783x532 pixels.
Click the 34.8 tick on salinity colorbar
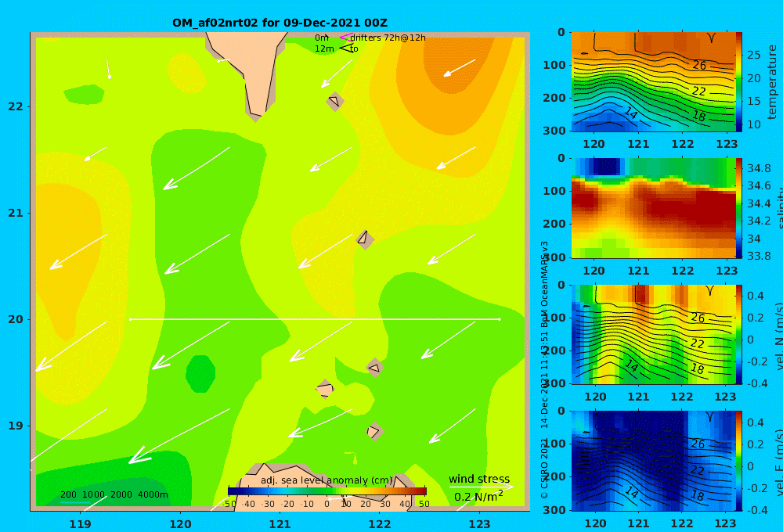tap(758, 168)
